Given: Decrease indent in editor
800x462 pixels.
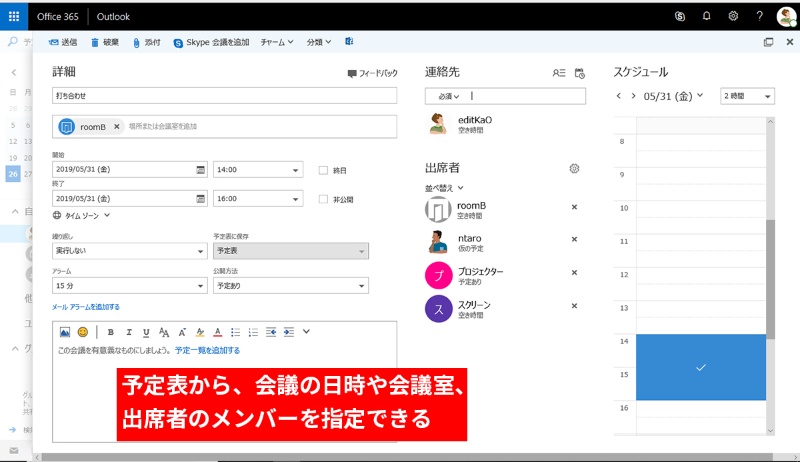Looking at the screenshot, I should point(271,332).
